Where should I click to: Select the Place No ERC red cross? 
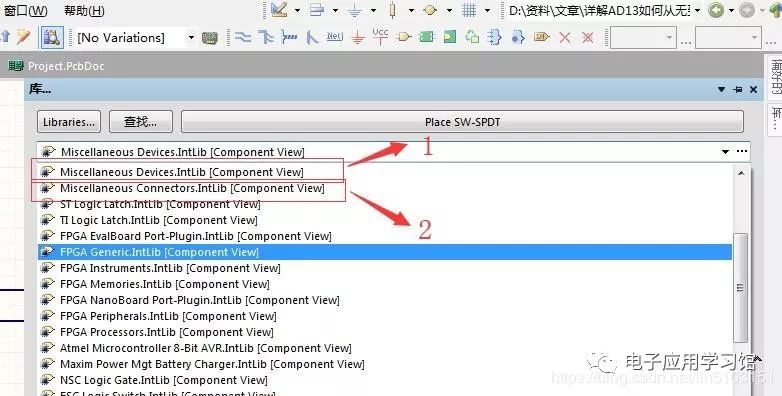point(565,37)
